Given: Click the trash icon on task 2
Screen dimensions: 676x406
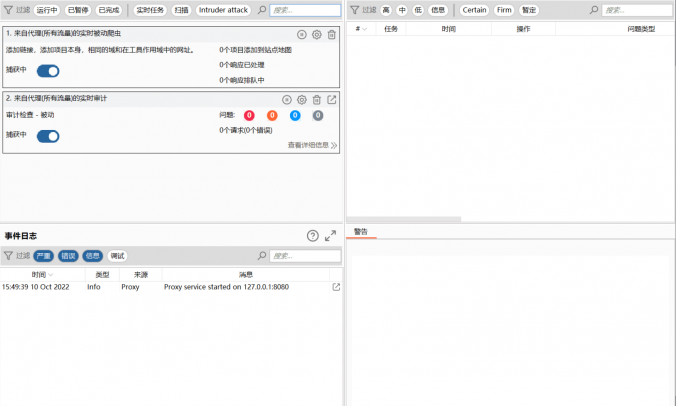Looking at the screenshot, I should tap(316, 99).
